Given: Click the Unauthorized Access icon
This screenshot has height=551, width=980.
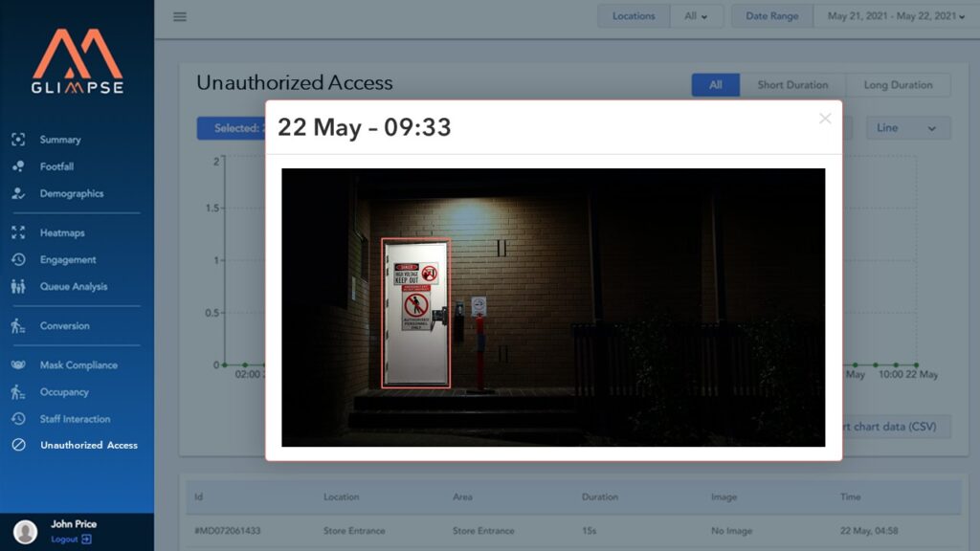Looking at the screenshot, I should click(x=18, y=445).
